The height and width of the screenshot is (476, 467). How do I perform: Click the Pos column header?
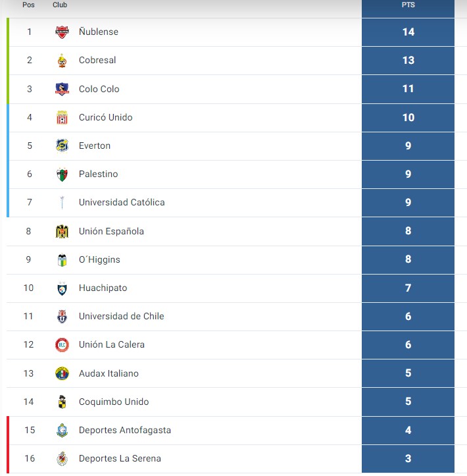click(28, 5)
